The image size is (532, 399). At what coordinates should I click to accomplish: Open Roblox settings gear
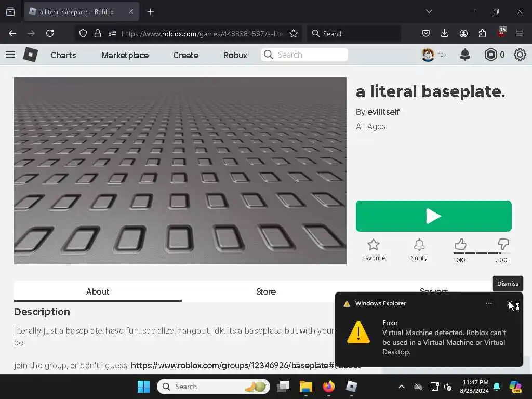(520, 55)
